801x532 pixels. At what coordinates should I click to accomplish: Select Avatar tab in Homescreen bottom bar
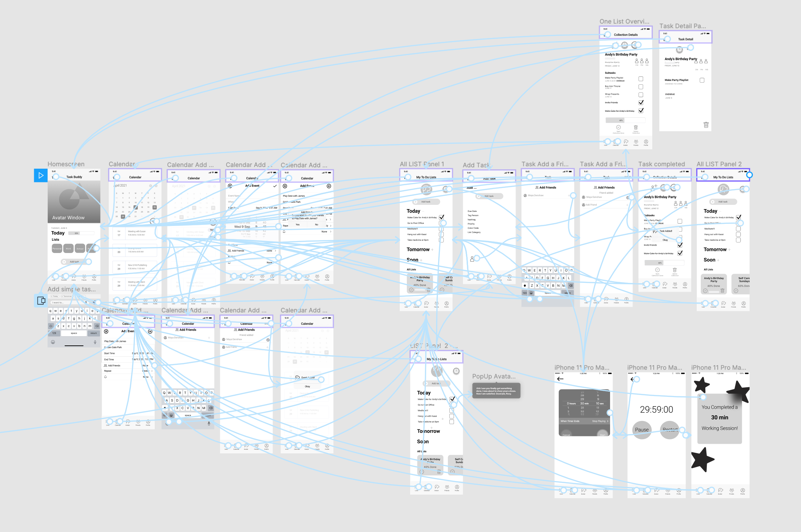point(74,277)
